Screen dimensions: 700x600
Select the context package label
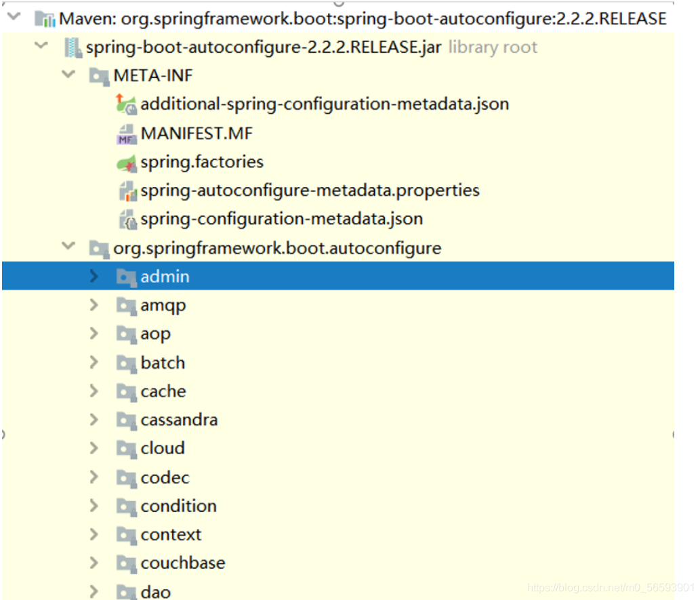pos(171,535)
